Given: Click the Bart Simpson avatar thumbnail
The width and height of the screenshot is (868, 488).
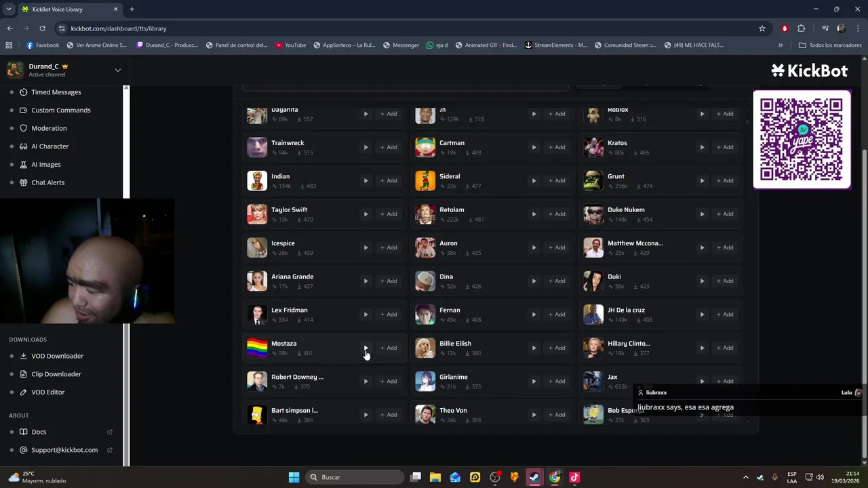Looking at the screenshot, I should [257, 415].
